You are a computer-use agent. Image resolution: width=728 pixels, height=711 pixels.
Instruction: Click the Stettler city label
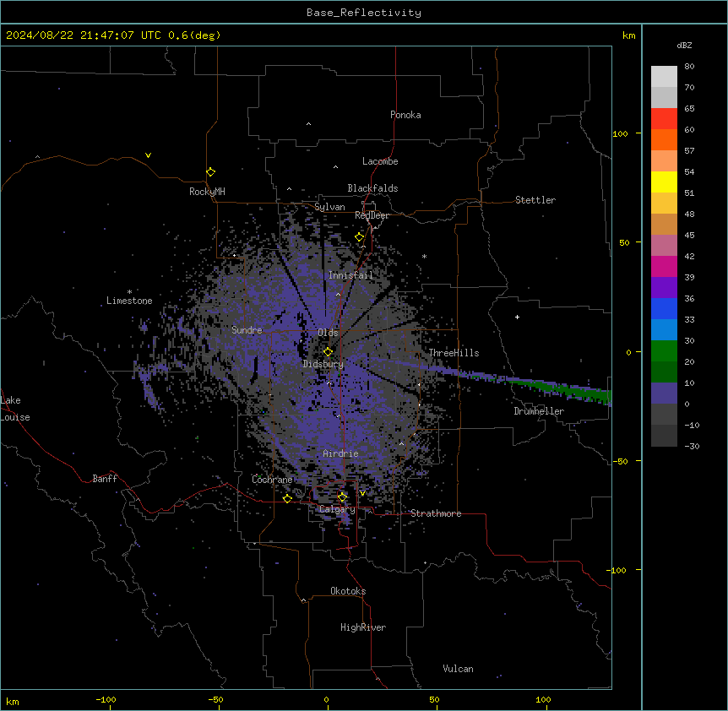[x=535, y=200]
